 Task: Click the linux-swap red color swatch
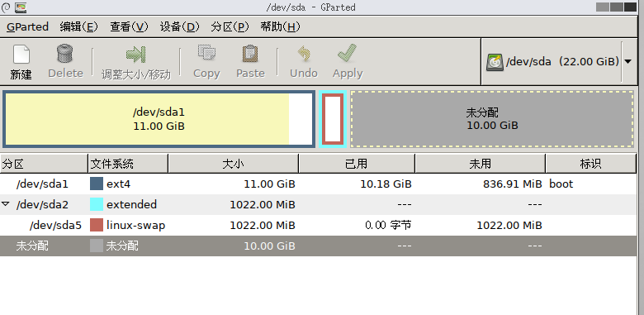coord(97,225)
